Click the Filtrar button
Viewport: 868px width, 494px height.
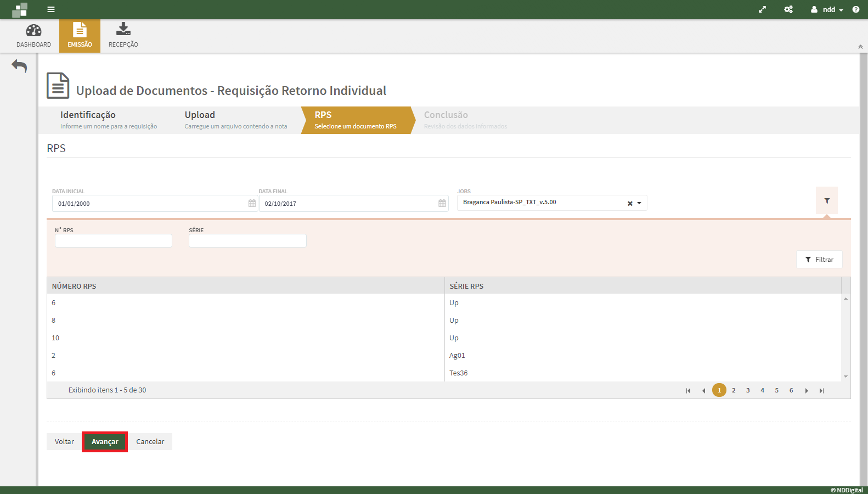click(x=819, y=260)
